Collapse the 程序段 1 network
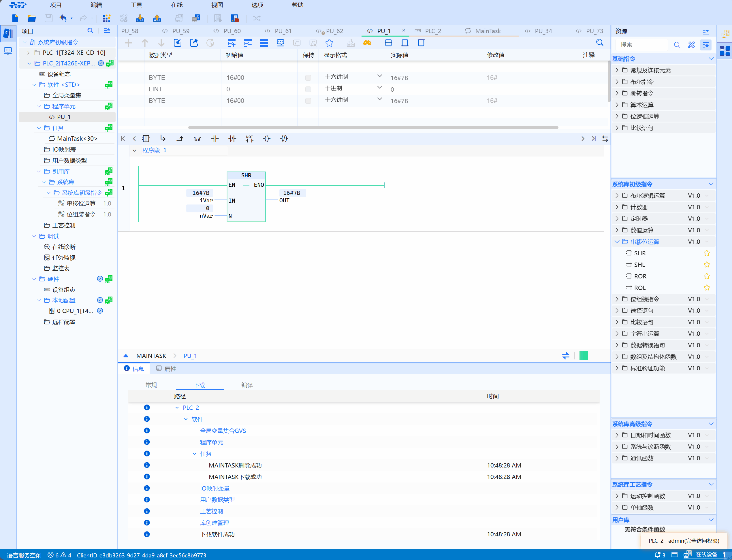The image size is (732, 560). coord(134,150)
